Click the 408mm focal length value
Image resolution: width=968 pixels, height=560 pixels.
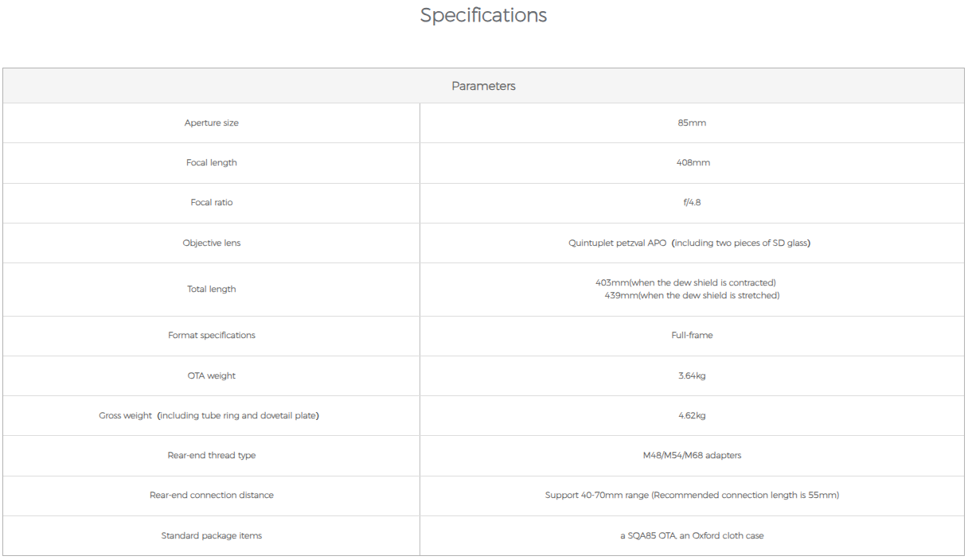(692, 163)
